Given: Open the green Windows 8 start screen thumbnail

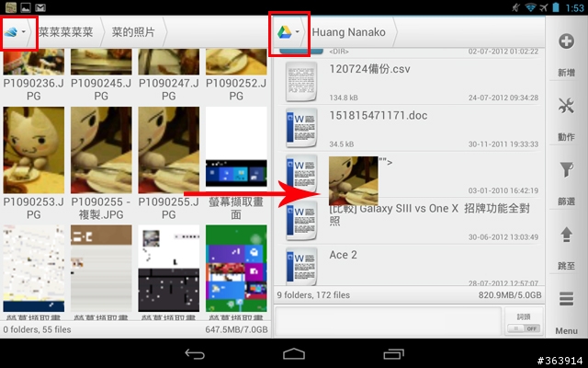Looking at the screenshot, I should pos(236,269).
